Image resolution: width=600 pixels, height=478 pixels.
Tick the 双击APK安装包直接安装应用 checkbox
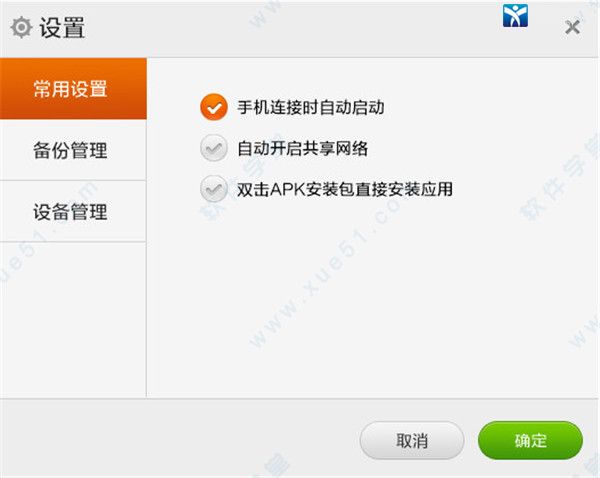[x=214, y=189]
